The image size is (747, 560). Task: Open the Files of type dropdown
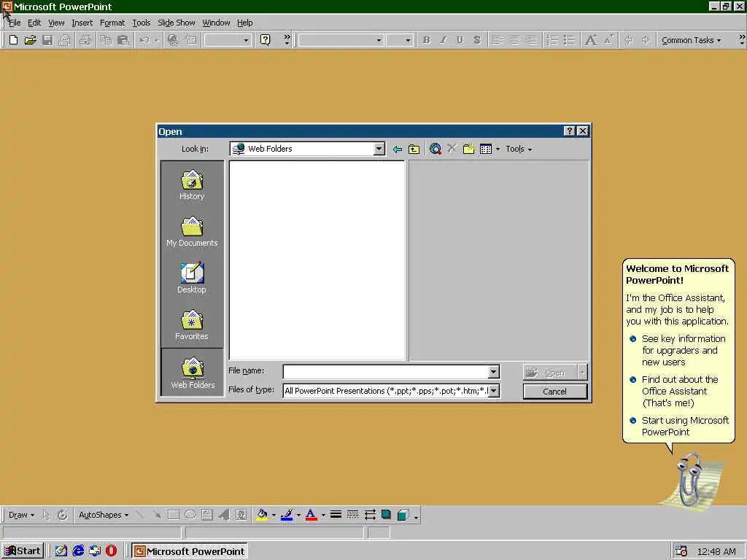494,391
